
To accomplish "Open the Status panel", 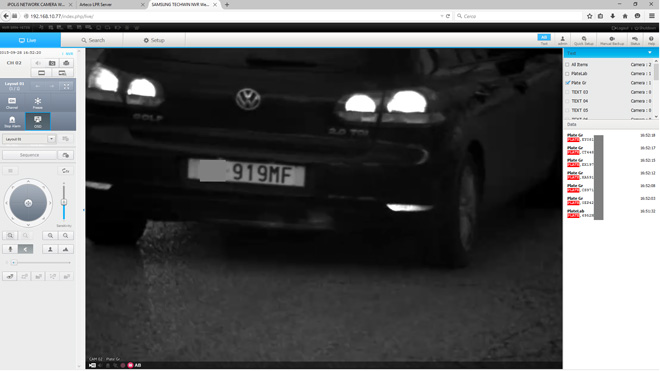I will [635, 40].
